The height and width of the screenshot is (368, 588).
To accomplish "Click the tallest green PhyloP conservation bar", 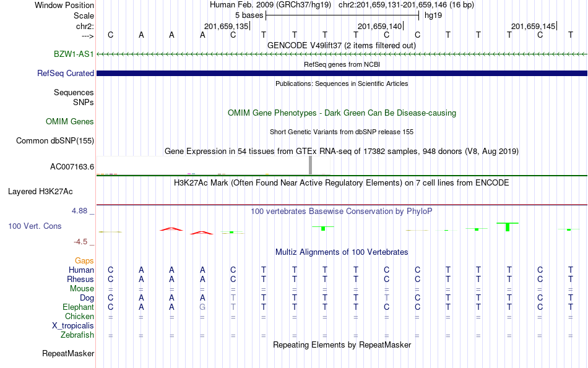I will [x=508, y=227].
